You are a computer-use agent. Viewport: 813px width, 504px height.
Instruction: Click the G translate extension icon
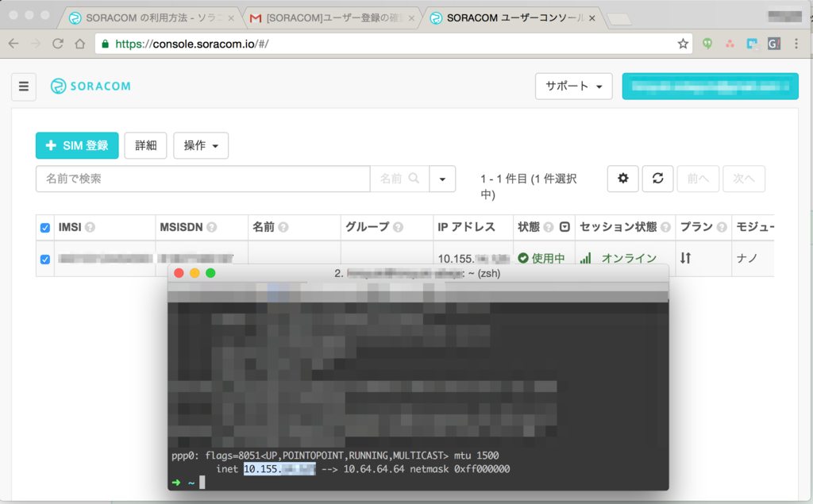click(774, 44)
